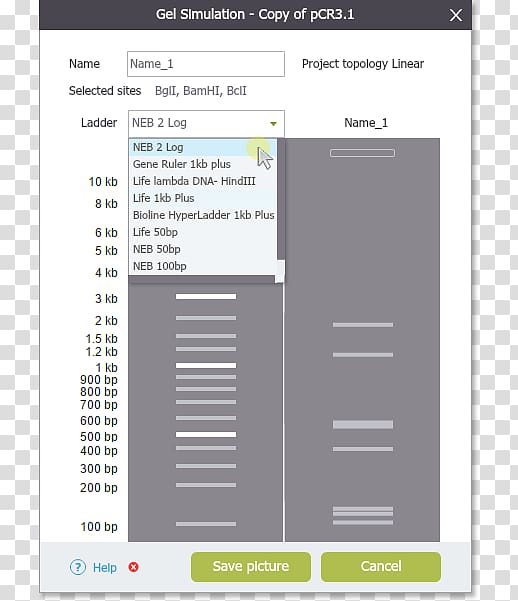518x601 pixels.
Task: Cancel the gel simulation dialog
Action: coord(381,567)
